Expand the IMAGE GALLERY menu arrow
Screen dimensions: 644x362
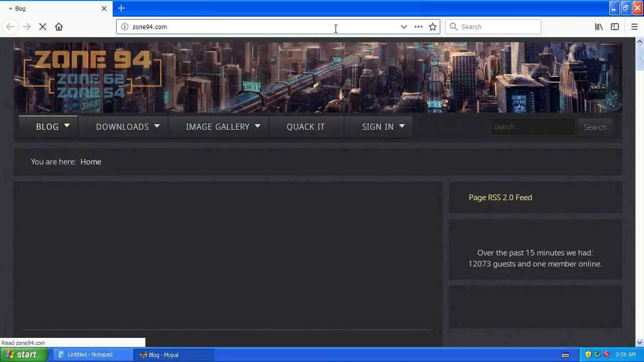click(x=258, y=126)
